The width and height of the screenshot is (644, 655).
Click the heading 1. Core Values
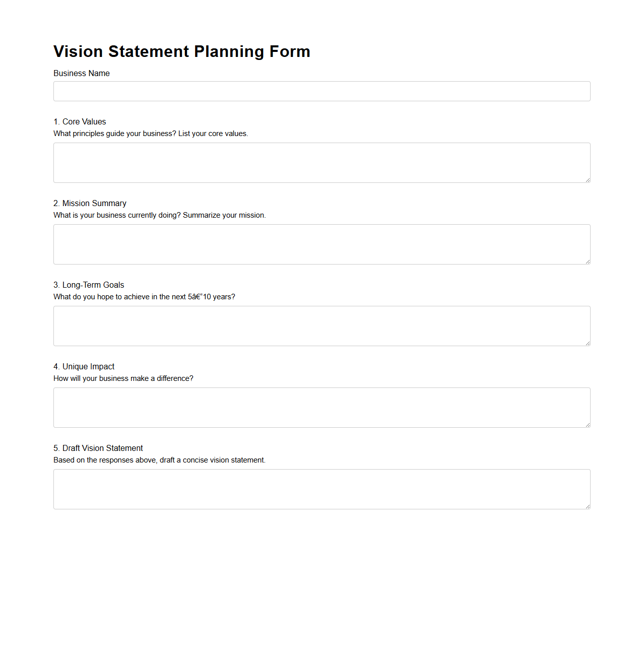coord(80,121)
